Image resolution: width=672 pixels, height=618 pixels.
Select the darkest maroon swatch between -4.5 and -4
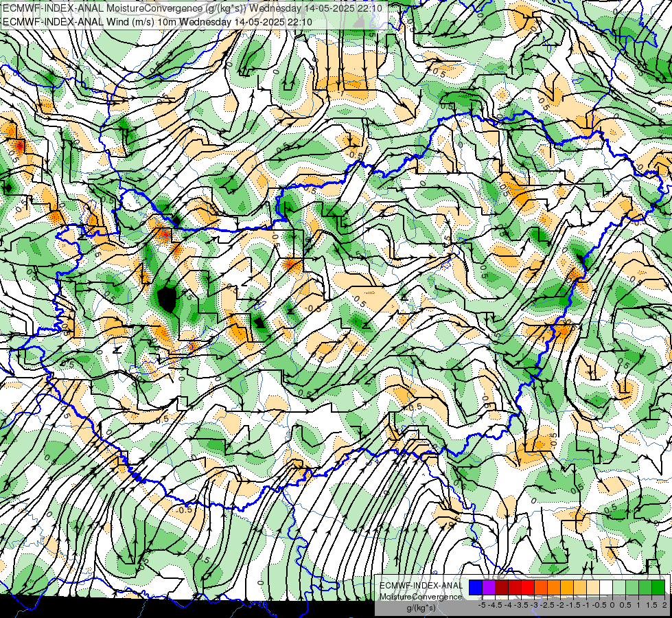(502, 588)
